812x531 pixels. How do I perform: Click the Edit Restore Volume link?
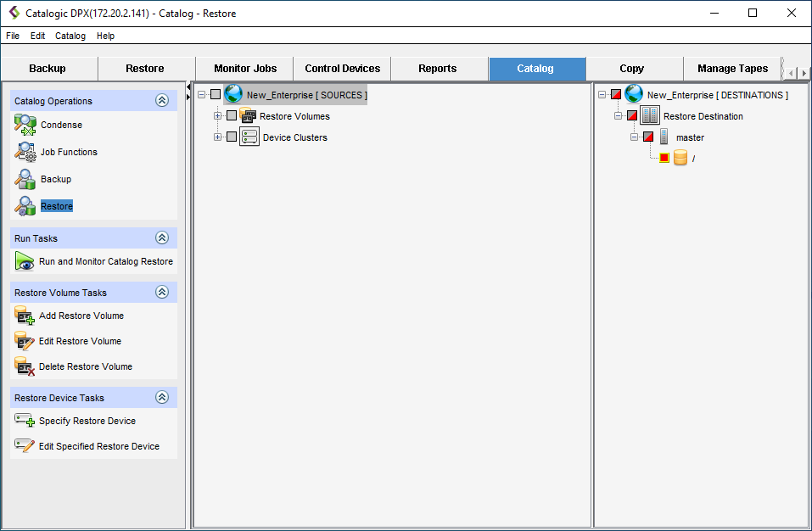pos(80,341)
